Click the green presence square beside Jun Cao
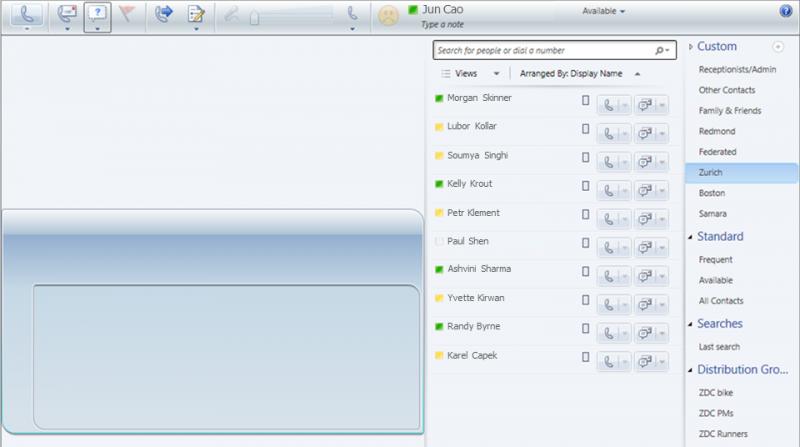 click(413, 9)
